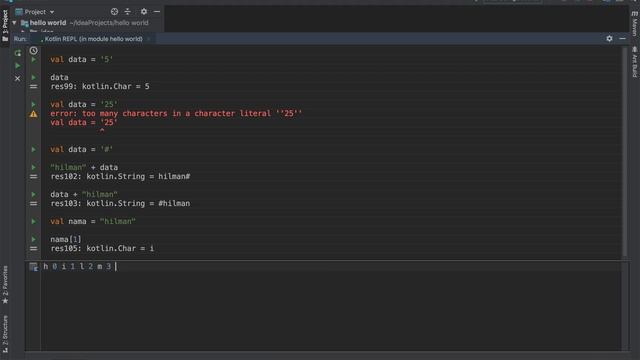Click run marker beside val nama line
The height and width of the screenshot is (360, 640).
pos(33,221)
